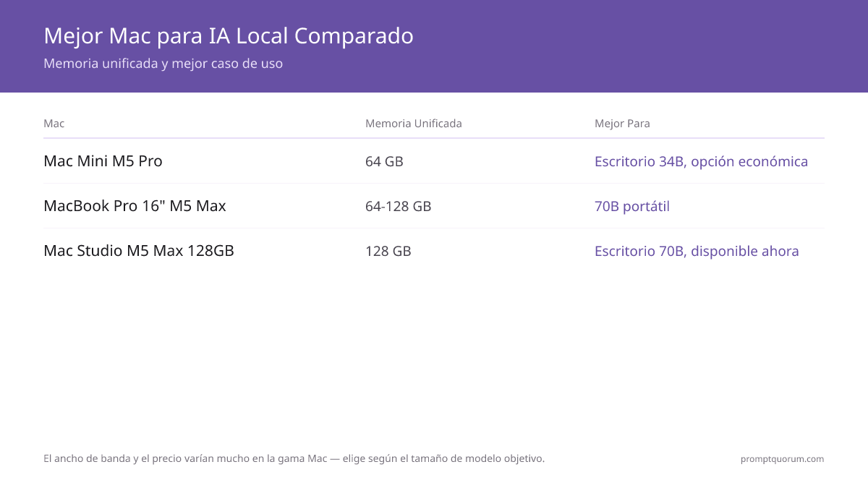Click the '64 GB' memory value
Viewport: 868px width, 488px height.
tap(384, 162)
